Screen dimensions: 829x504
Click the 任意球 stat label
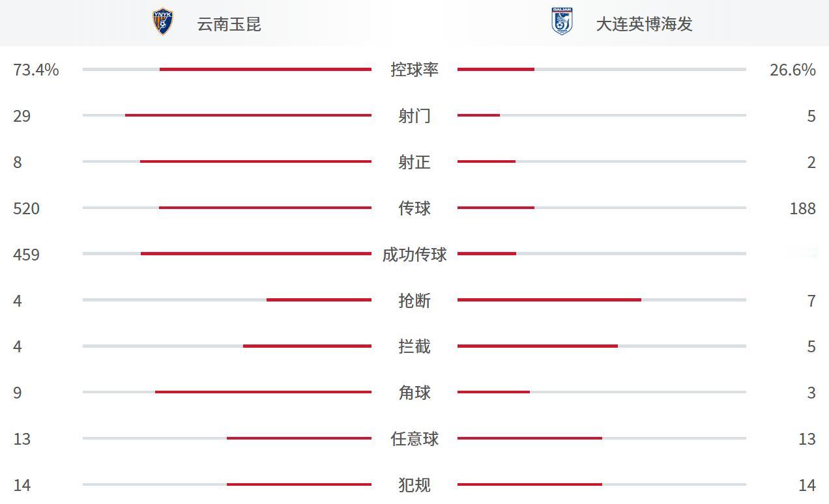click(415, 440)
